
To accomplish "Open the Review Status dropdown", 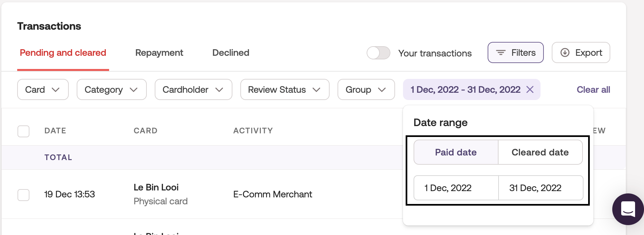I will pyautogui.click(x=284, y=89).
